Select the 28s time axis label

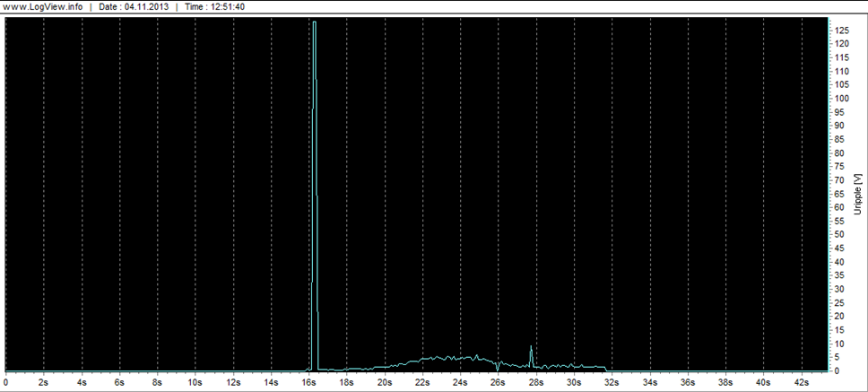(x=536, y=382)
